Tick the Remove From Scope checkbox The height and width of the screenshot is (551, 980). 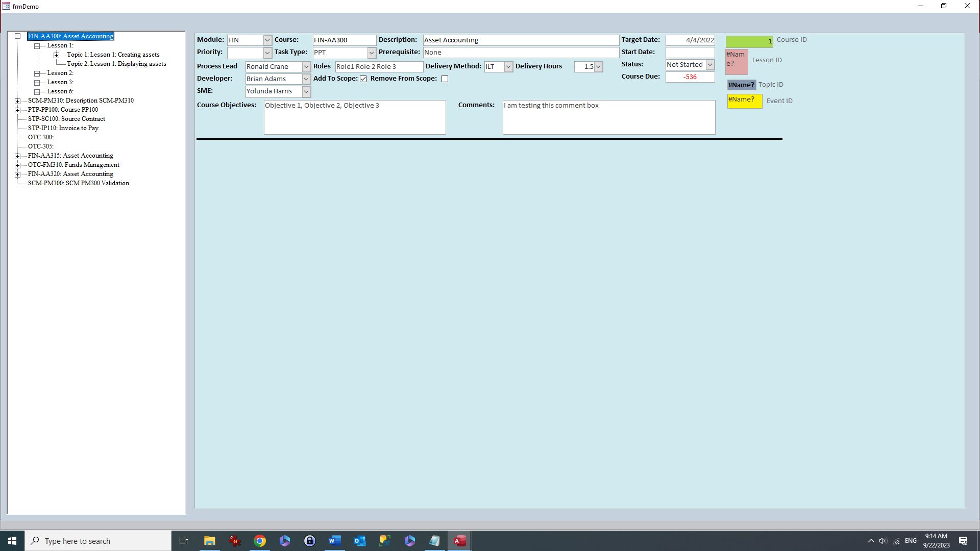tap(445, 79)
